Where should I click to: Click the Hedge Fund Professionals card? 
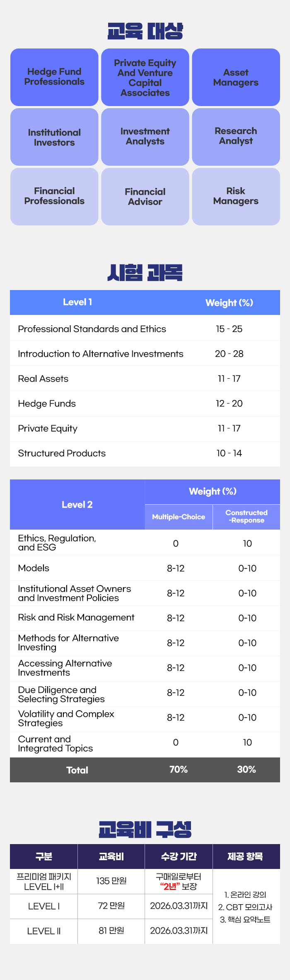[x=54, y=77]
